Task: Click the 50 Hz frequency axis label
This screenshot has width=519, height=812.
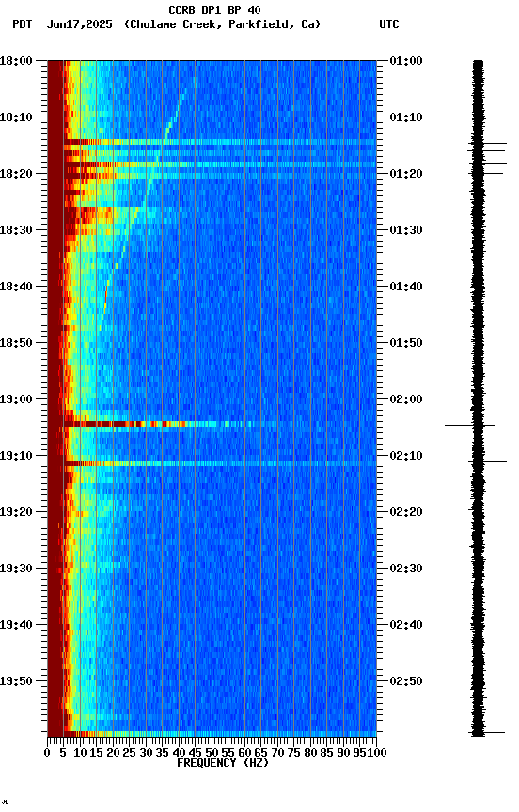Action: click(x=212, y=753)
